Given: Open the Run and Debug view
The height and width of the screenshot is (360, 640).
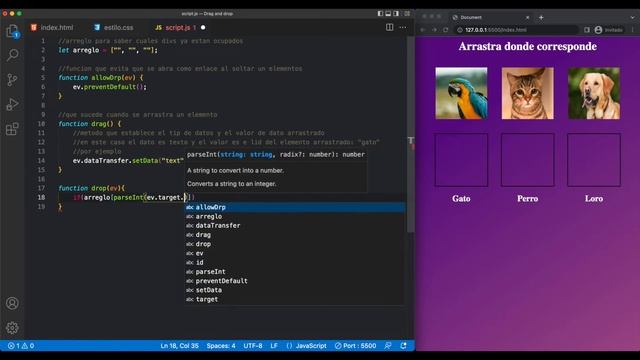Looking at the screenshot, I should [12, 104].
